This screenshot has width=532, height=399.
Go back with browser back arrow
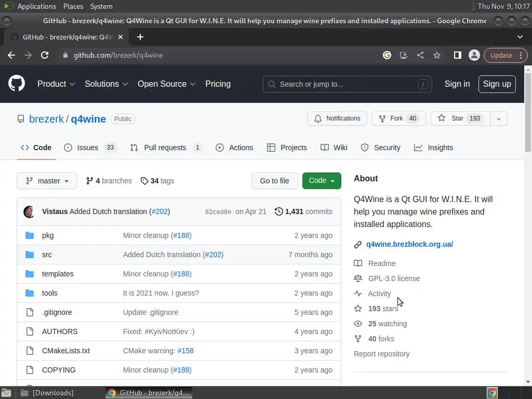[x=11, y=55]
